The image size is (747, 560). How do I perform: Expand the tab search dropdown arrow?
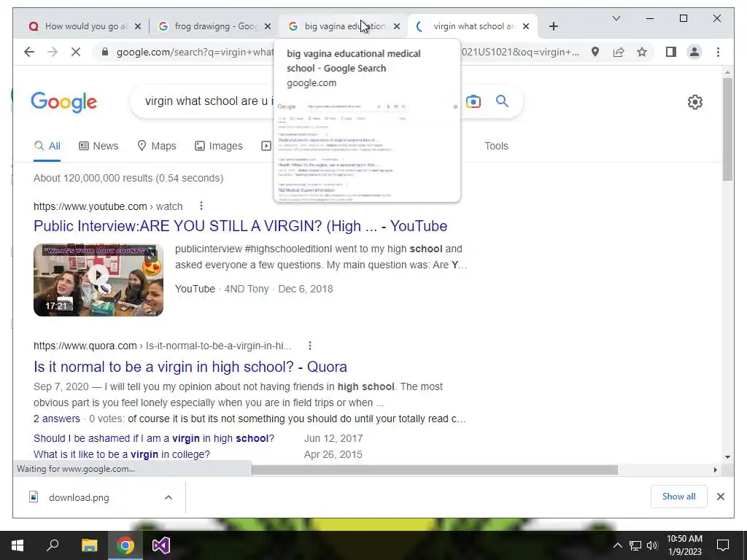(616, 18)
